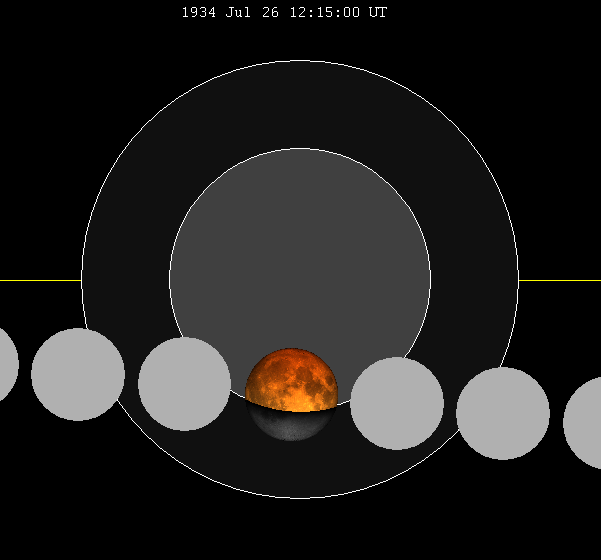Image resolution: width=601 pixels, height=560 pixels.
Task: Pick the gray moon just left of red moon
Action: pos(184,384)
